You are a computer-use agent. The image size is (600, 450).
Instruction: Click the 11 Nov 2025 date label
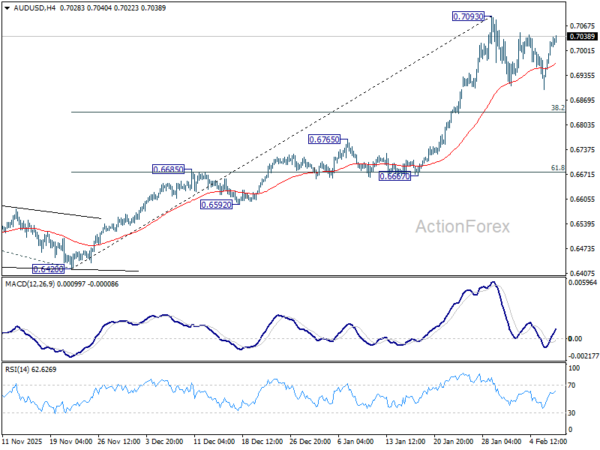(21, 442)
